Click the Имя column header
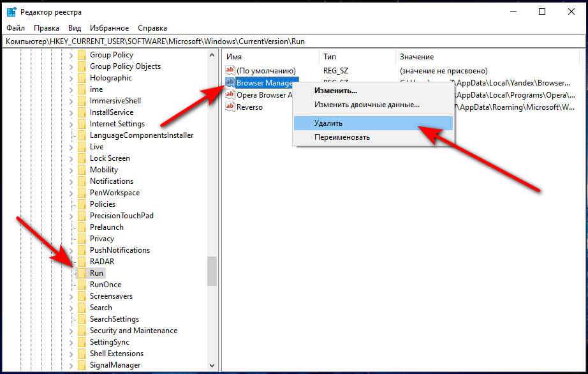This screenshot has height=374, width=588. pyautogui.click(x=234, y=57)
